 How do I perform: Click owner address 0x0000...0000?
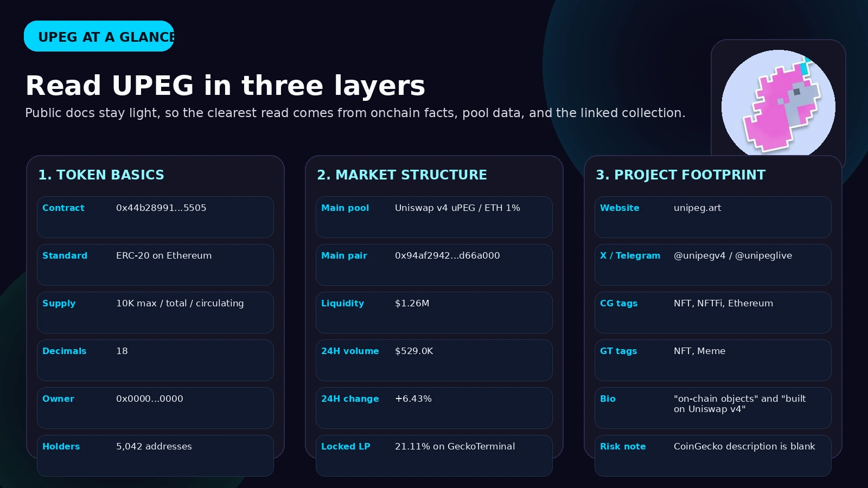point(150,399)
